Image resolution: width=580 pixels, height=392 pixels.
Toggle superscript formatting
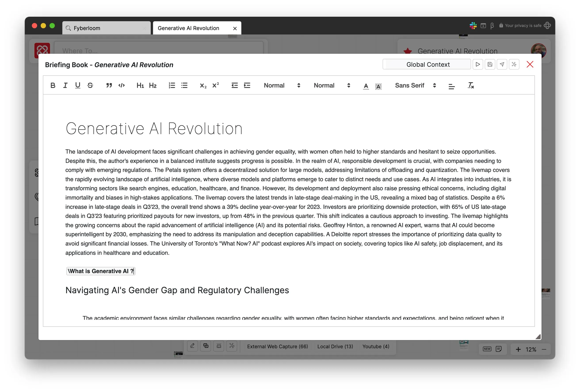216,86
